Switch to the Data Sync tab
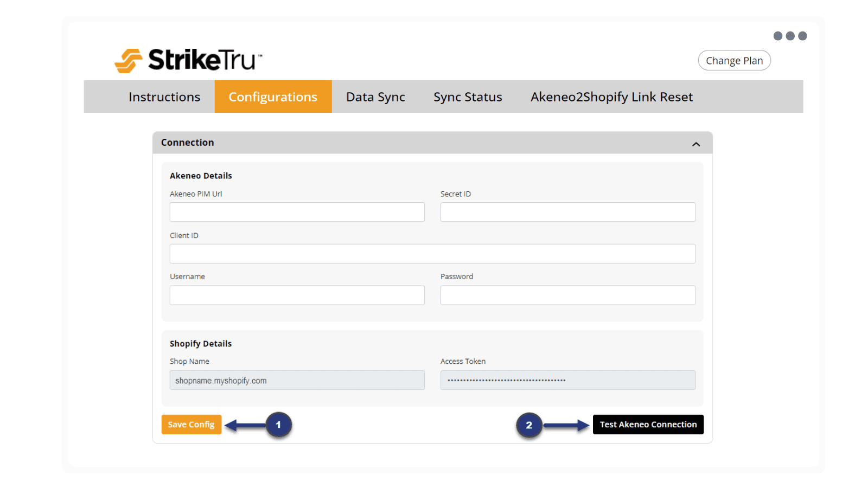This screenshot has width=868, height=488. (375, 97)
